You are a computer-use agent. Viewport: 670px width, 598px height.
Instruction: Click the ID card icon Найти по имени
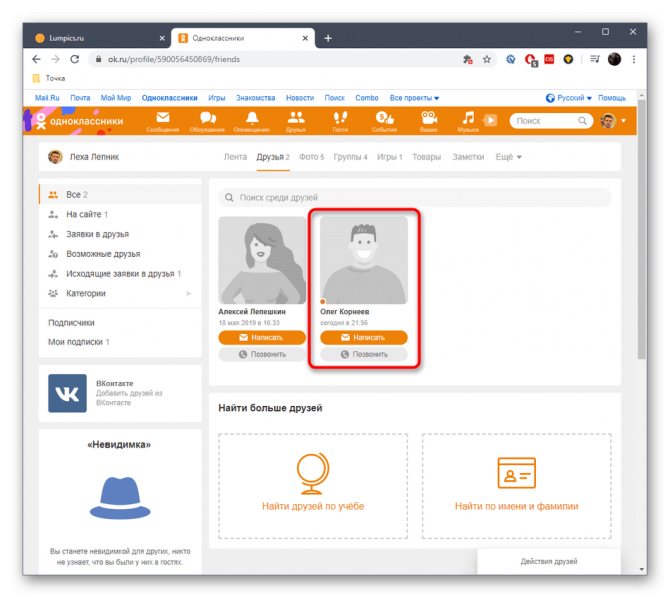click(x=517, y=473)
